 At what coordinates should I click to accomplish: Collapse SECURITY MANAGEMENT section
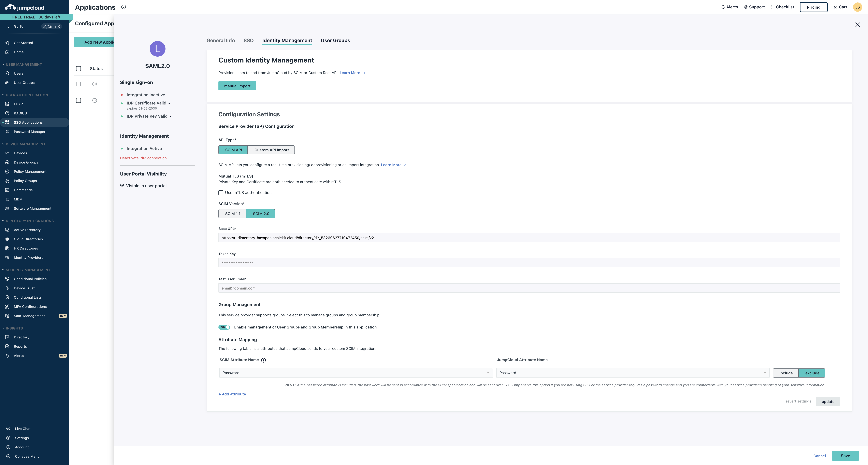tap(3, 270)
